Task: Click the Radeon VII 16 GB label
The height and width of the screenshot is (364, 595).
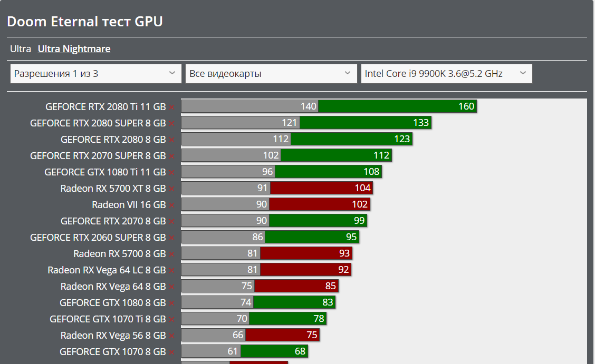Action: (129, 205)
